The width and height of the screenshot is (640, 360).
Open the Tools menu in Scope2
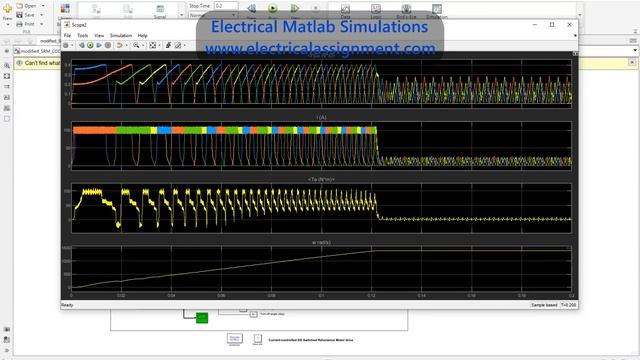tap(82, 36)
